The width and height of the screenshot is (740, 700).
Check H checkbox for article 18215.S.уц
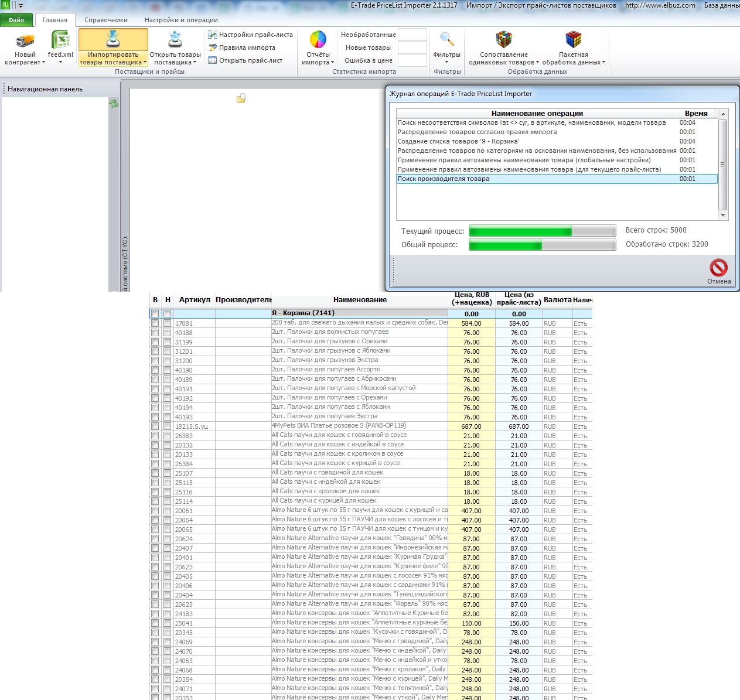pyautogui.click(x=167, y=426)
